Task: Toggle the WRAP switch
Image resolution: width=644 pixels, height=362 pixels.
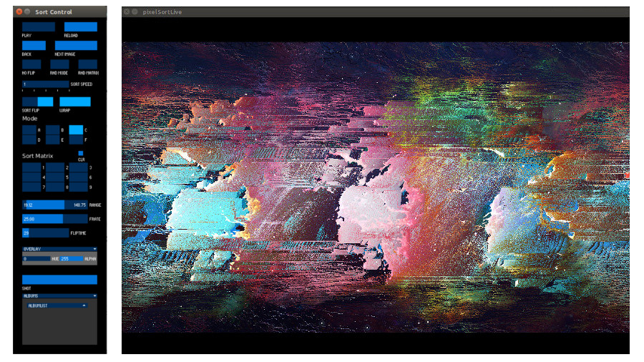Action: 75,102
